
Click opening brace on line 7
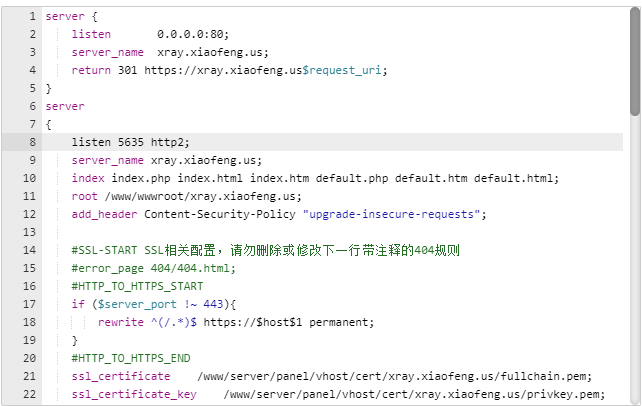[48, 124]
